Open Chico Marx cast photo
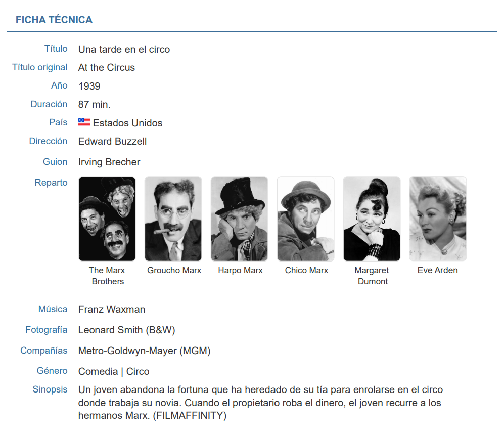This screenshot has width=504, height=435. point(306,219)
